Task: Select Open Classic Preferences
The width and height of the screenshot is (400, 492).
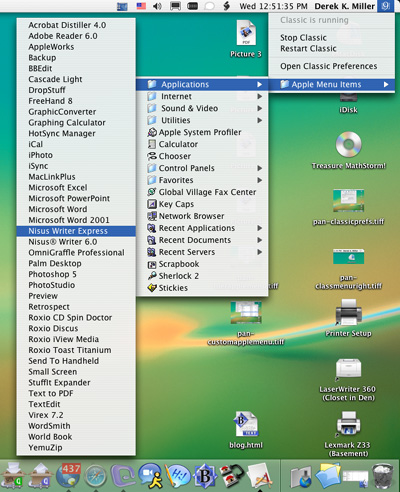Action: [332, 66]
